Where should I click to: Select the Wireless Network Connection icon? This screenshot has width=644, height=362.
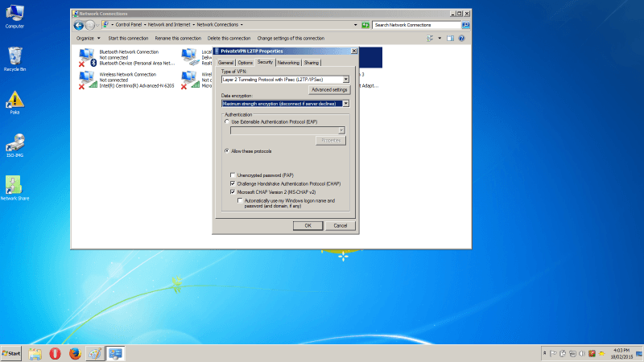(85, 80)
